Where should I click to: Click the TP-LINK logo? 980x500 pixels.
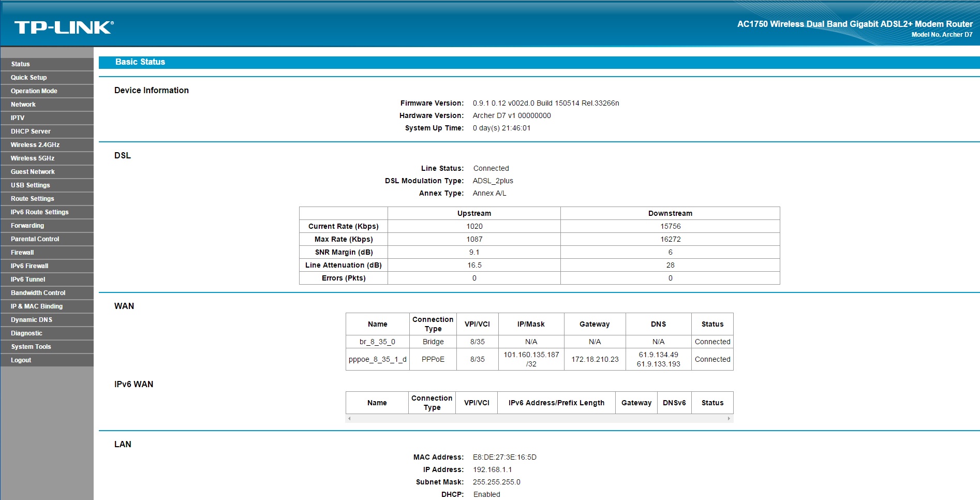(x=64, y=27)
